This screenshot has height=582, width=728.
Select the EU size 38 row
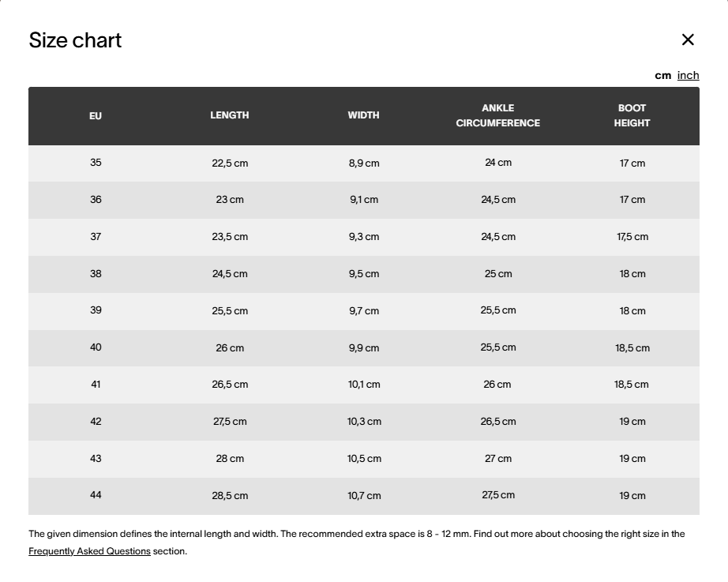click(x=96, y=274)
